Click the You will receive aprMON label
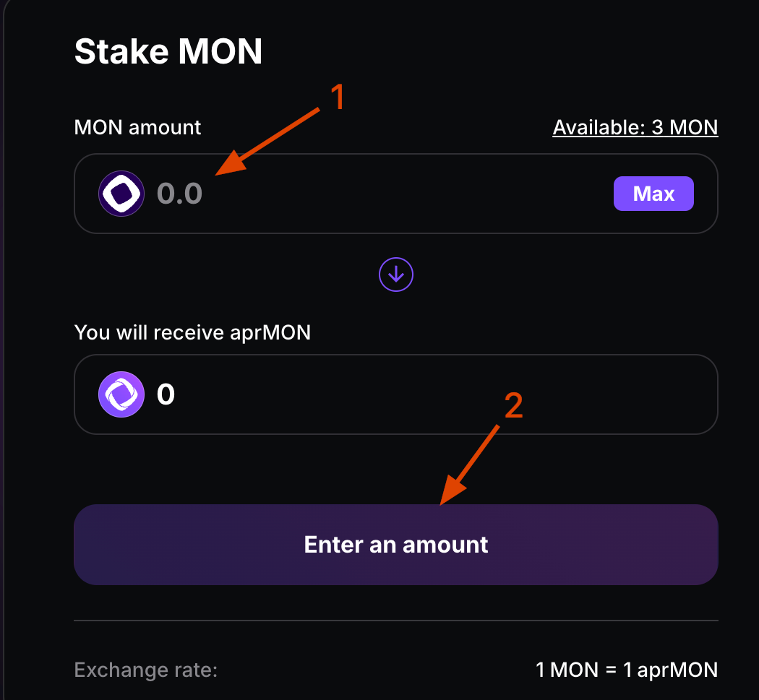The image size is (759, 700). click(192, 333)
